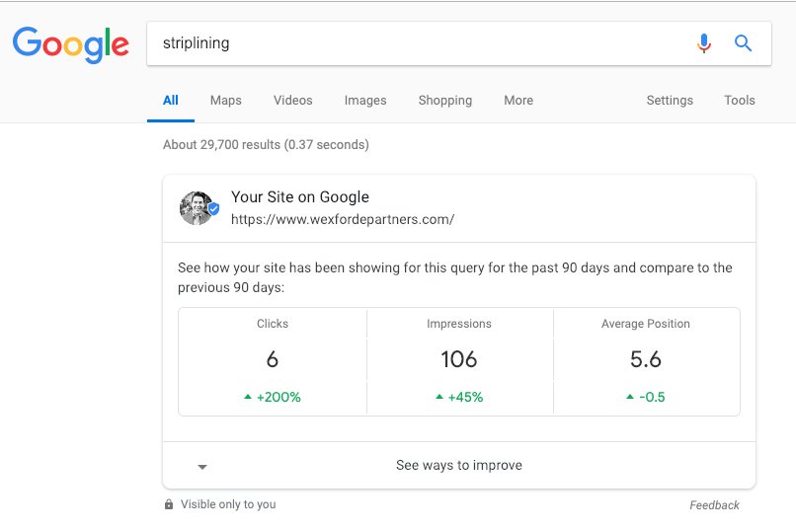Switch to the Videos tab
The image size is (796, 532).
(x=293, y=101)
